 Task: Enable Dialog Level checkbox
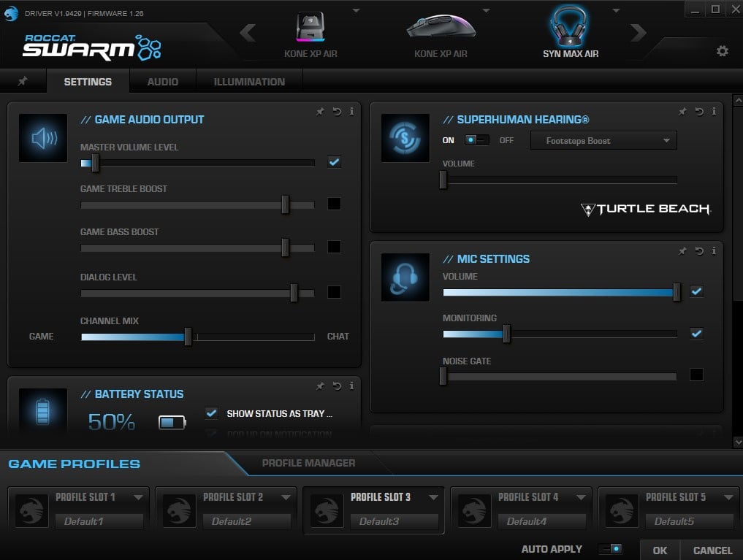tap(334, 292)
